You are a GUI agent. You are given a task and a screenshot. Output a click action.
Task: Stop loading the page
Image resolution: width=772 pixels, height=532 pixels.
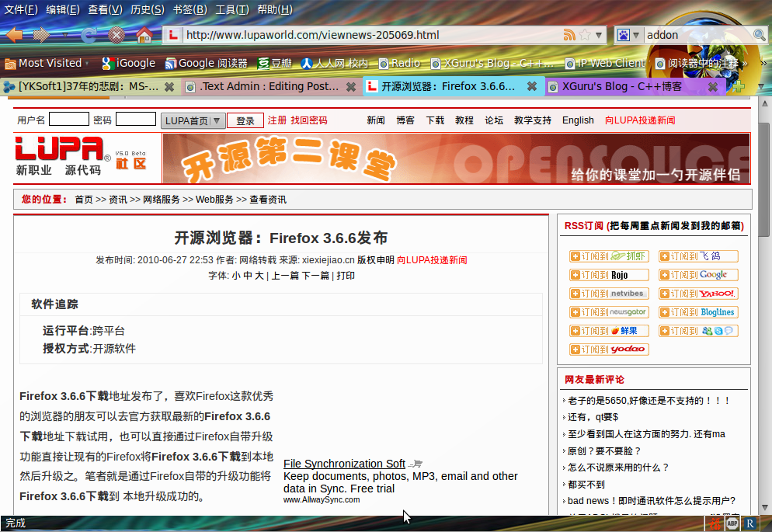pyautogui.click(x=116, y=35)
